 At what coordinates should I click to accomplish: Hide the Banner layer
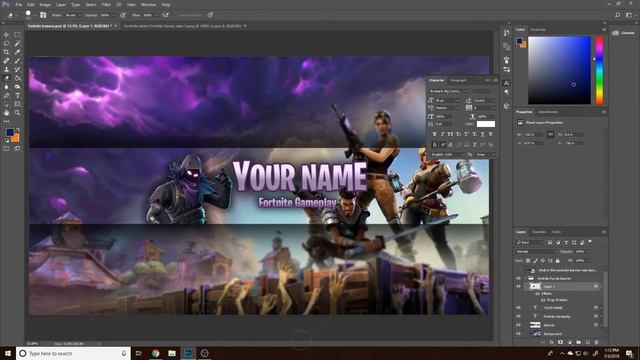point(518,325)
